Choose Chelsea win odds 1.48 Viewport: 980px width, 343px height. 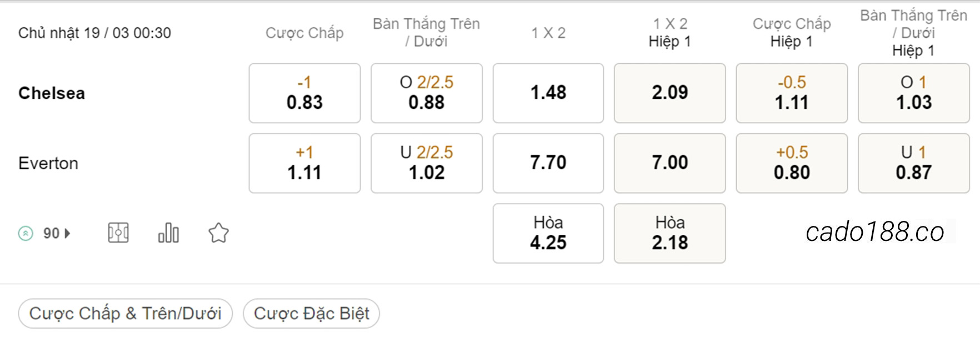548,93
